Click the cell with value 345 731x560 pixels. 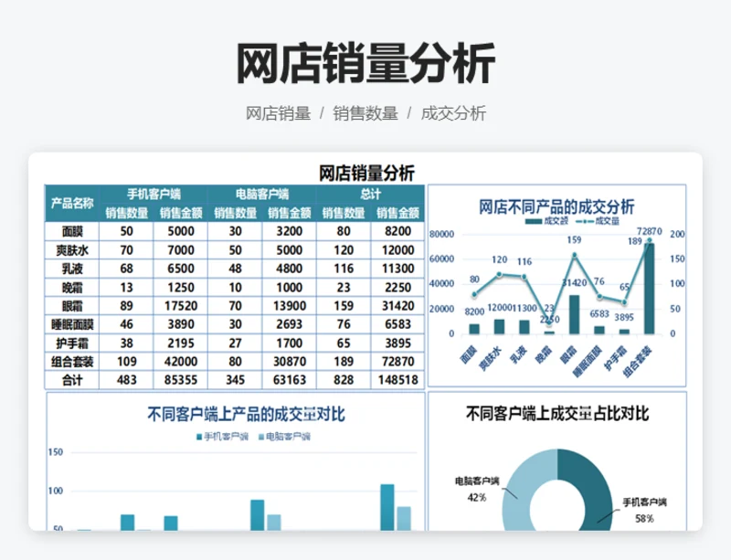click(235, 380)
